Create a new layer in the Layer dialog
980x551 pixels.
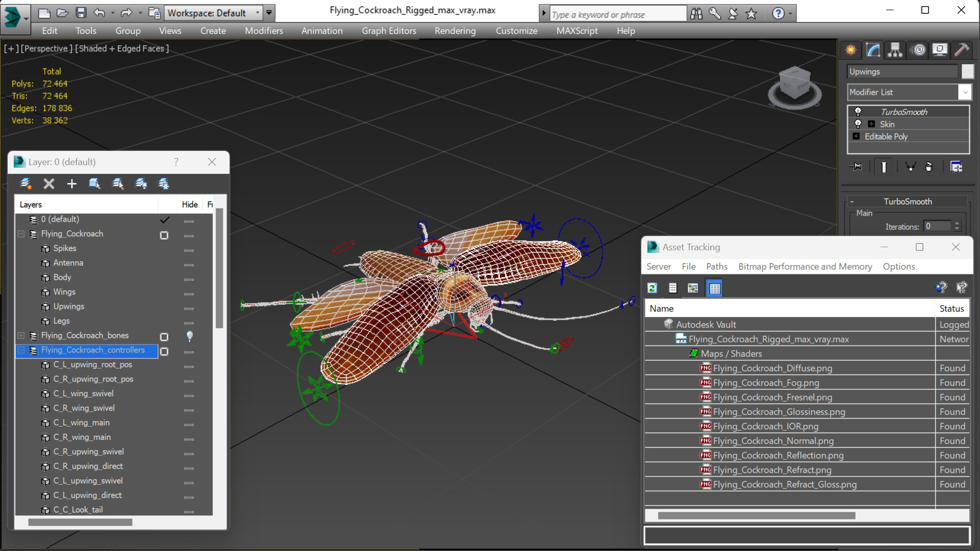point(26,183)
